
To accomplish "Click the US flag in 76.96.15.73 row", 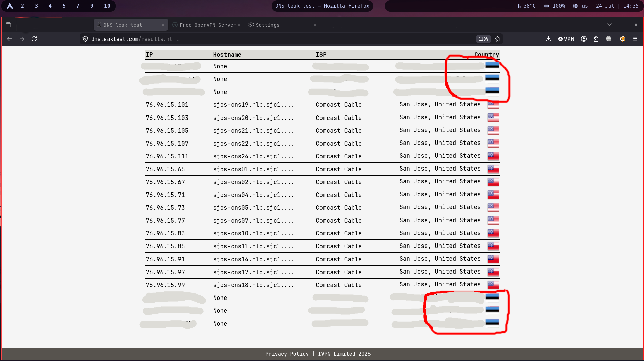I will click(x=493, y=208).
